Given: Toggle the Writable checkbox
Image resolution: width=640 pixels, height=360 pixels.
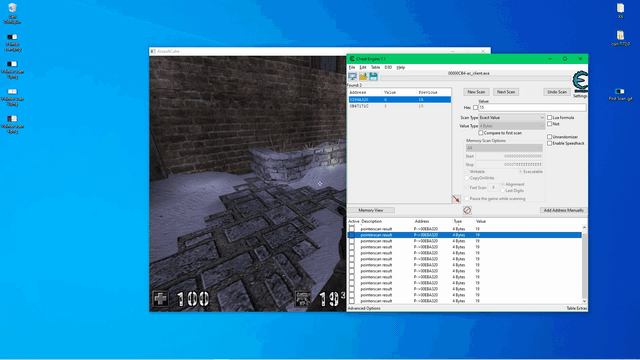Looking at the screenshot, I should click(x=467, y=171).
